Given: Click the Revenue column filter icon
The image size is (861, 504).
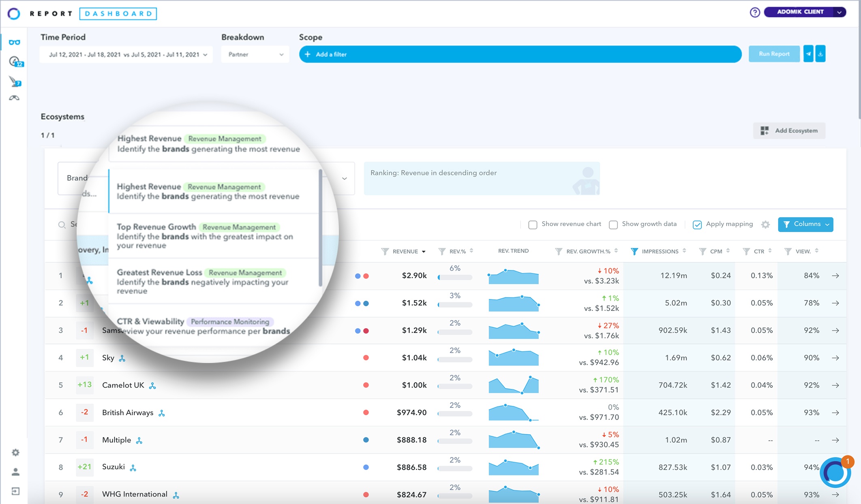Looking at the screenshot, I should tap(385, 252).
